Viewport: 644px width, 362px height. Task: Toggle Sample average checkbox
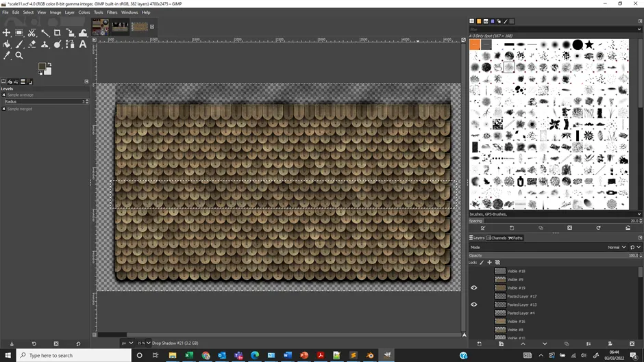point(4,95)
